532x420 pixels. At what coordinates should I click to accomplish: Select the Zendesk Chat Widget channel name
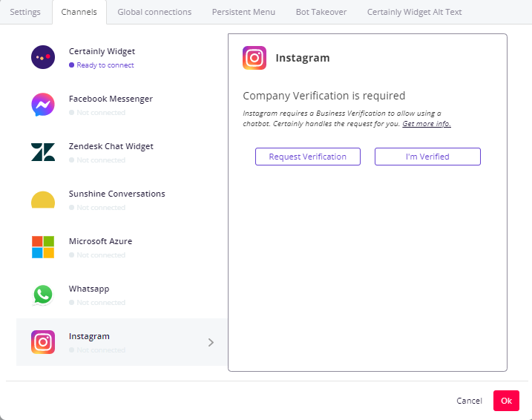click(x=111, y=146)
